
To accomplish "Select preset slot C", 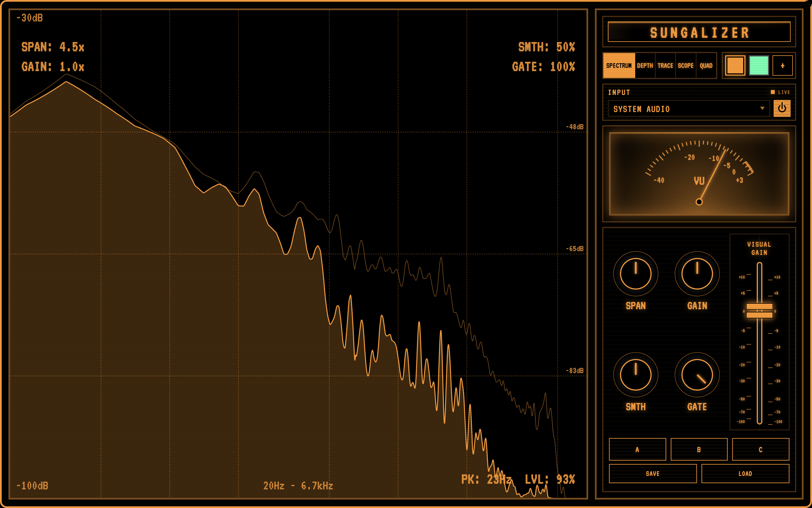I will 760,449.
